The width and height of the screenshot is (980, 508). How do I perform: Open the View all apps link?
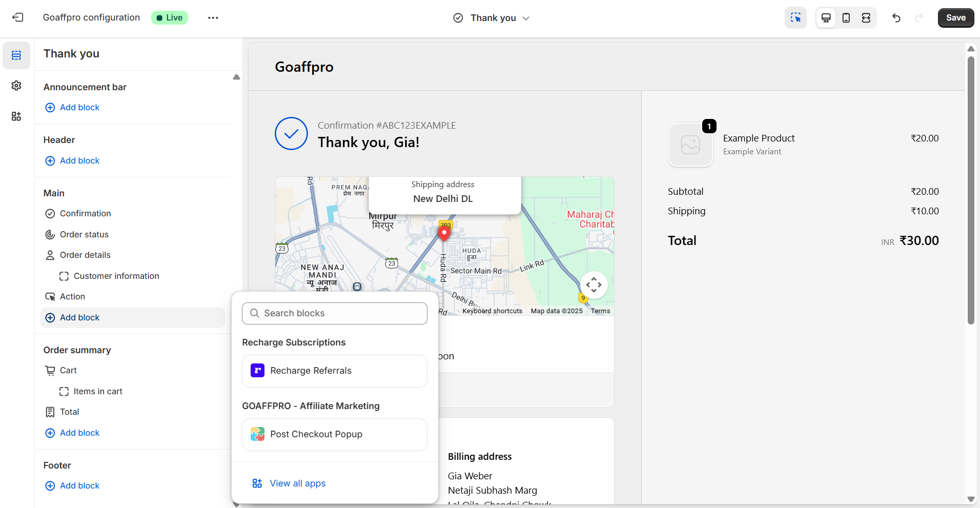[297, 483]
